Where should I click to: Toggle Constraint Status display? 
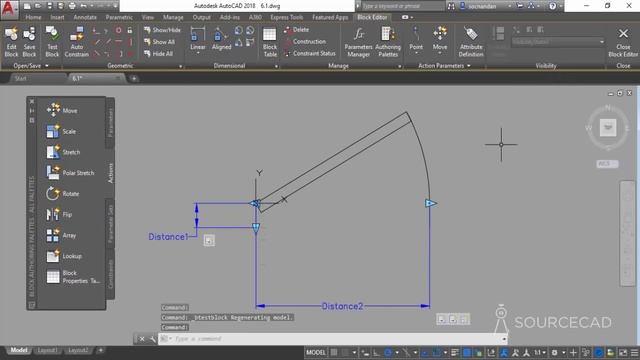pyautogui.click(x=310, y=53)
